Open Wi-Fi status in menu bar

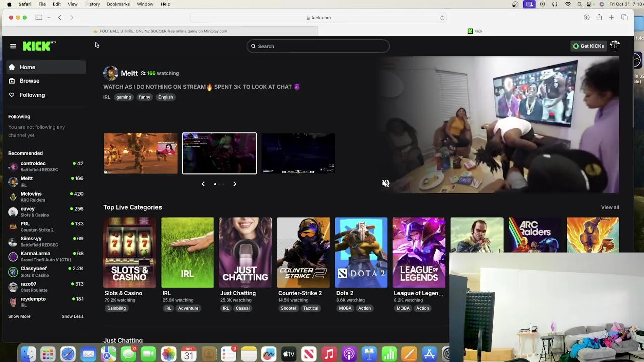(x=568, y=4)
